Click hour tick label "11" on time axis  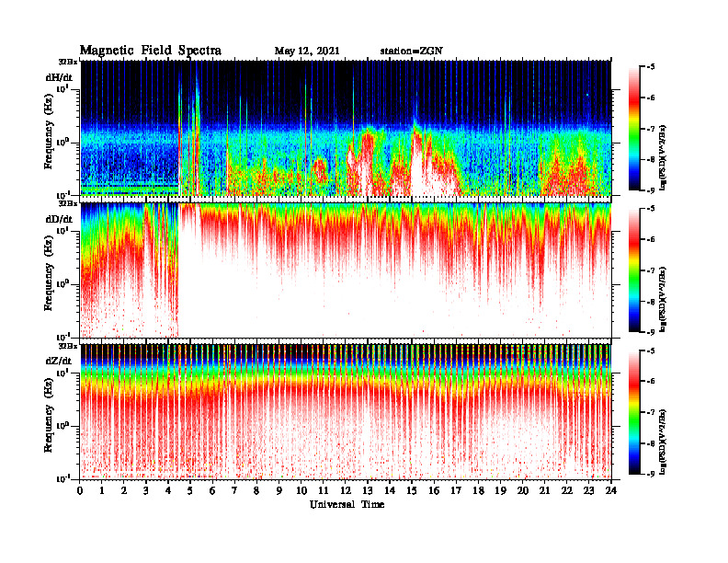324,491
